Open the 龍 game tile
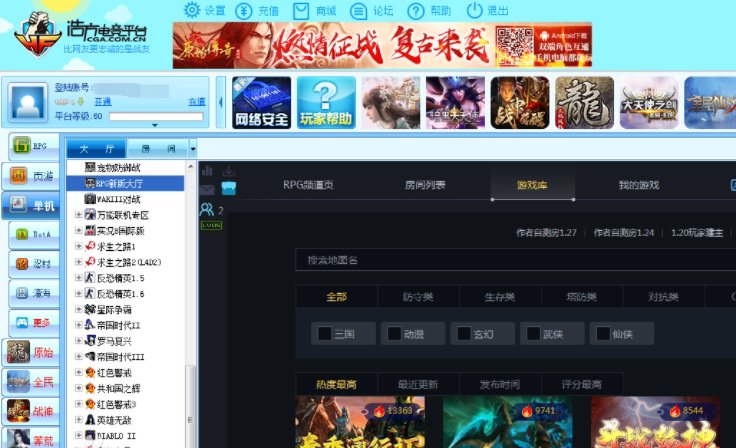 (584, 102)
